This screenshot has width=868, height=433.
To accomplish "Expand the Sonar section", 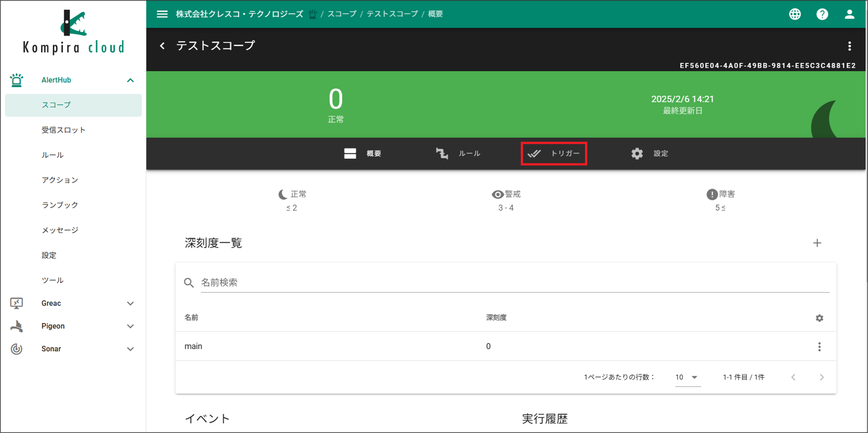I will coord(130,349).
